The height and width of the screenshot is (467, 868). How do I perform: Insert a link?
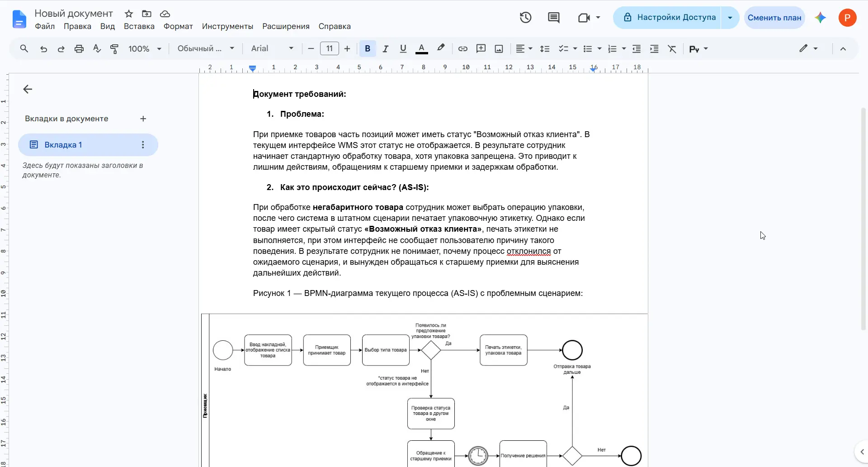[462, 48]
